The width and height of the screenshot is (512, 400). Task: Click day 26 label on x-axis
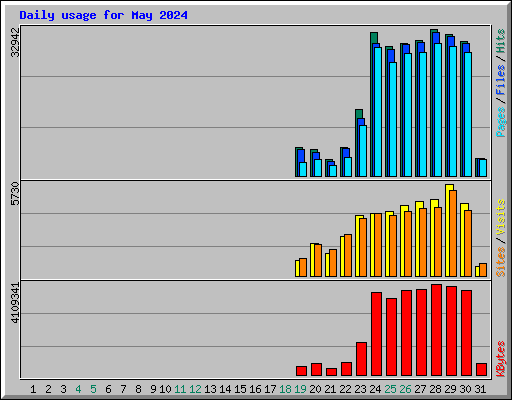pos(405,389)
